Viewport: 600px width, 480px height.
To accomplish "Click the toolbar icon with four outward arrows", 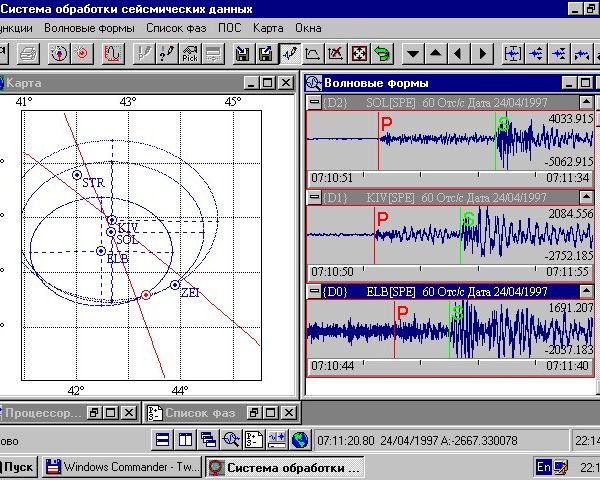I will click(360, 53).
